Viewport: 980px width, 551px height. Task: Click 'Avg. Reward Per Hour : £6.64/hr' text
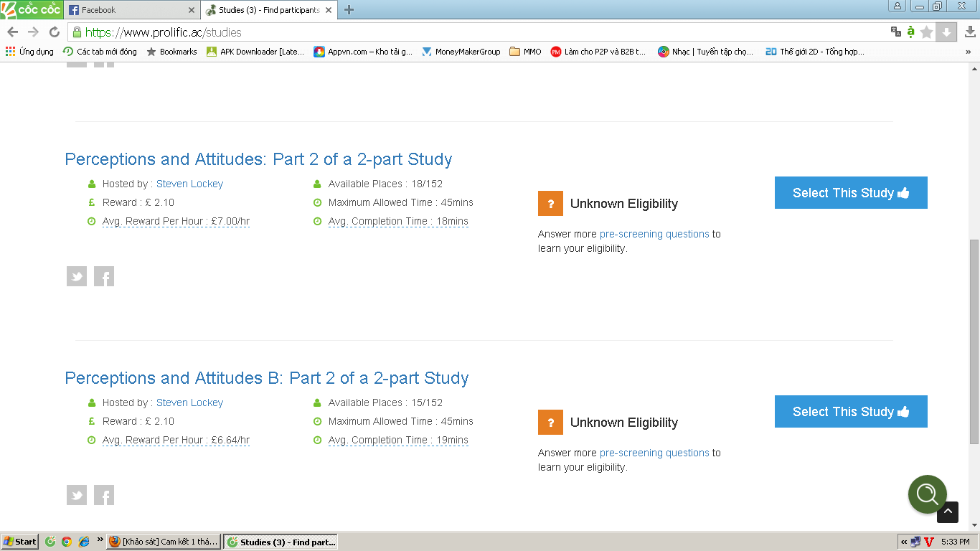point(176,440)
